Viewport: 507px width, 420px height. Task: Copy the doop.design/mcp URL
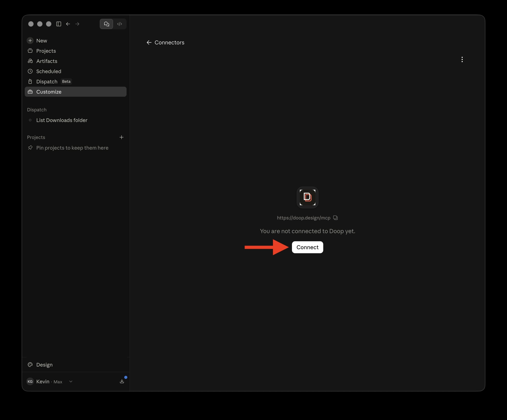point(335,218)
